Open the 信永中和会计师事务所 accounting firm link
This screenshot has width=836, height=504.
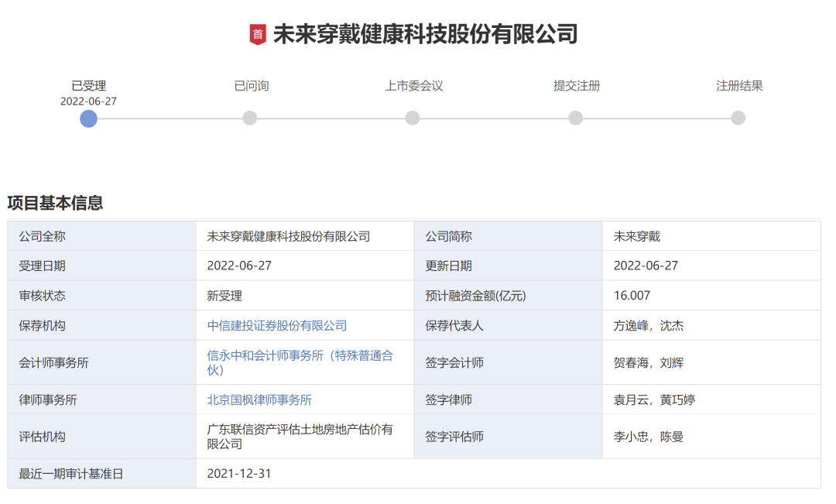[300, 362]
